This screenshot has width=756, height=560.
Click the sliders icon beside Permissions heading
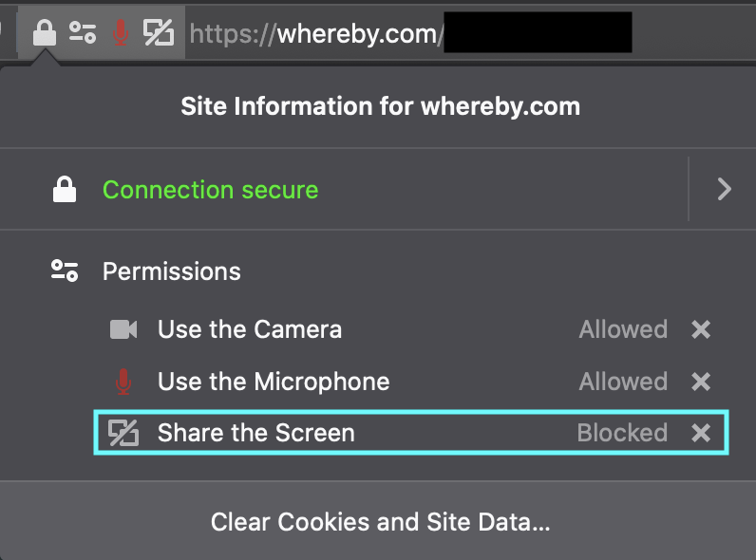(x=64, y=271)
